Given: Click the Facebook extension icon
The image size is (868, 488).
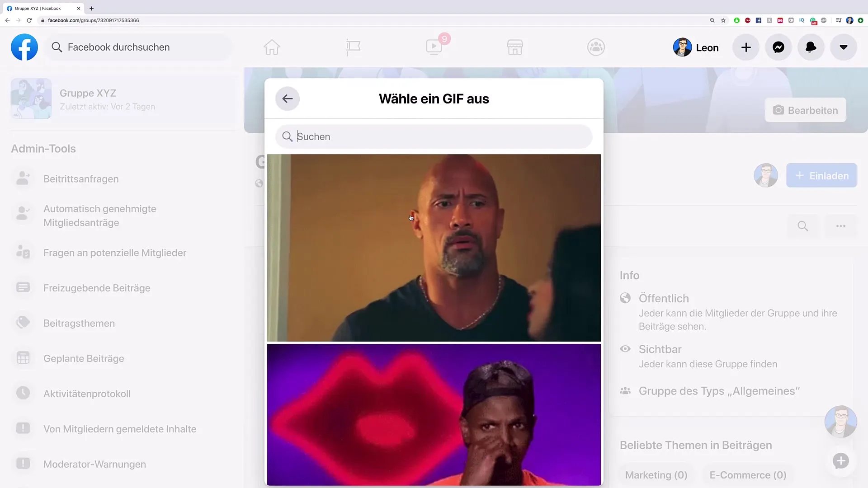Looking at the screenshot, I should [x=759, y=20].
